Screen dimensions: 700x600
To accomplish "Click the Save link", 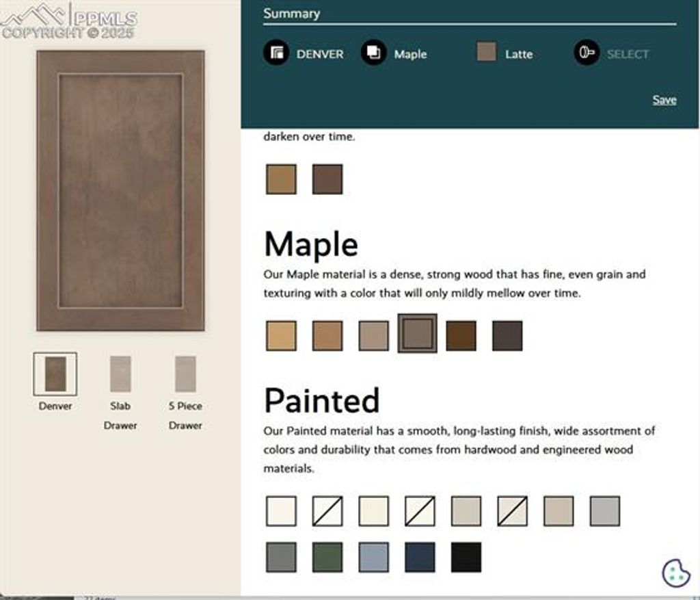I will 664,100.
